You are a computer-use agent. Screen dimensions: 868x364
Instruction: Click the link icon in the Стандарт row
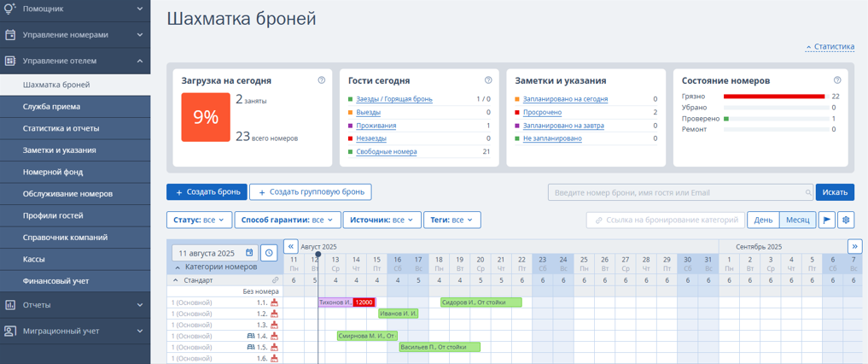pyautogui.click(x=275, y=280)
